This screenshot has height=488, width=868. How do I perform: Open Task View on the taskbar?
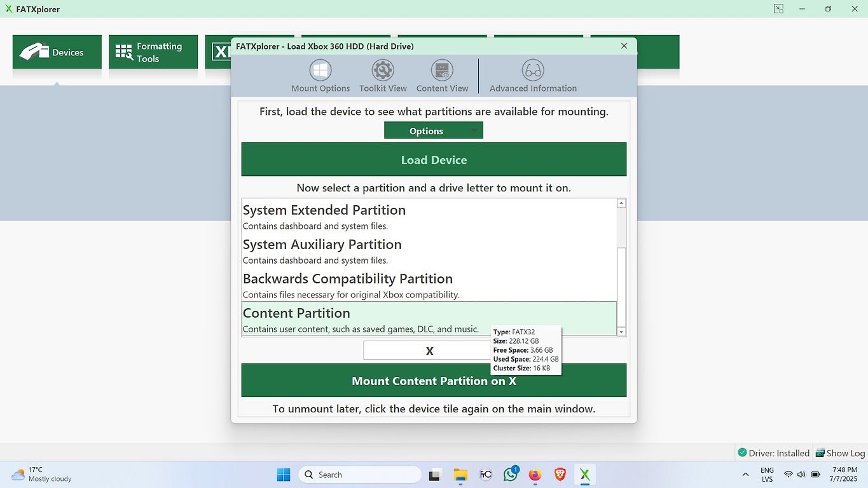[x=435, y=475]
